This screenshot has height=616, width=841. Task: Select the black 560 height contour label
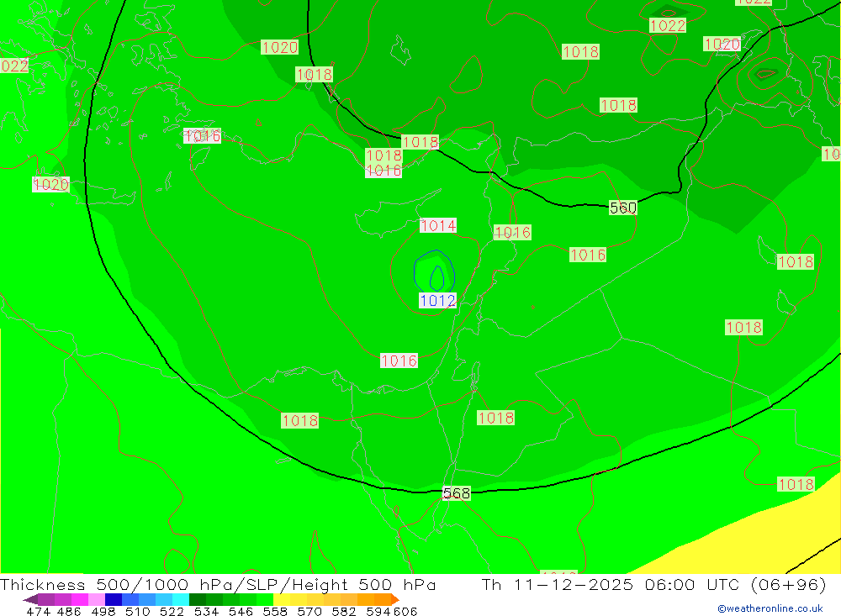(x=623, y=208)
